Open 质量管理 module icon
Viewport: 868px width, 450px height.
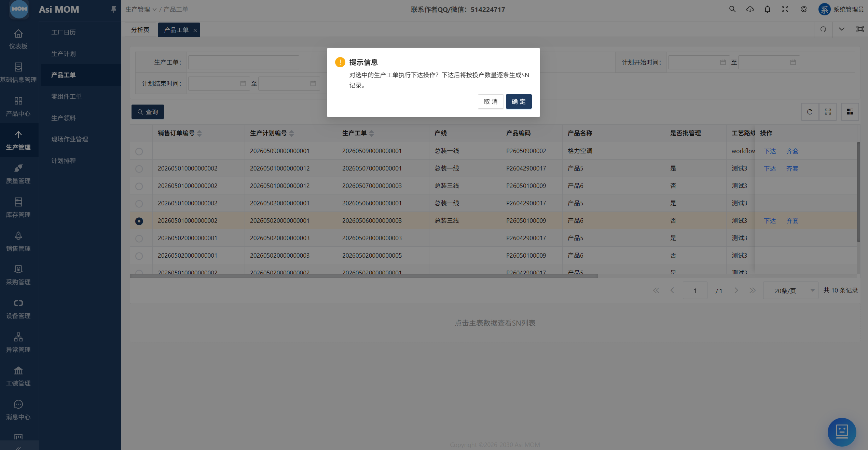click(x=18, y=168)
